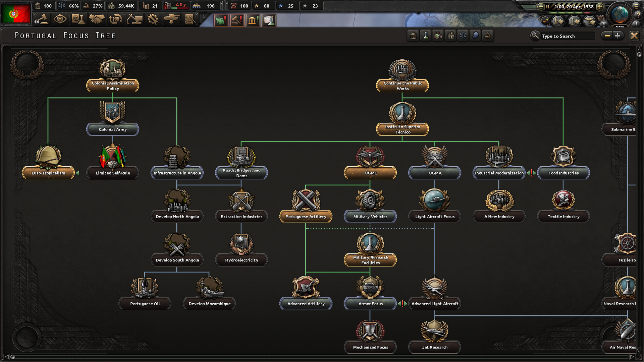The image size is (644, 362).
Task: Toggle the Manpower focus filter
Action: pyautogui.click(x=450, y=35)
